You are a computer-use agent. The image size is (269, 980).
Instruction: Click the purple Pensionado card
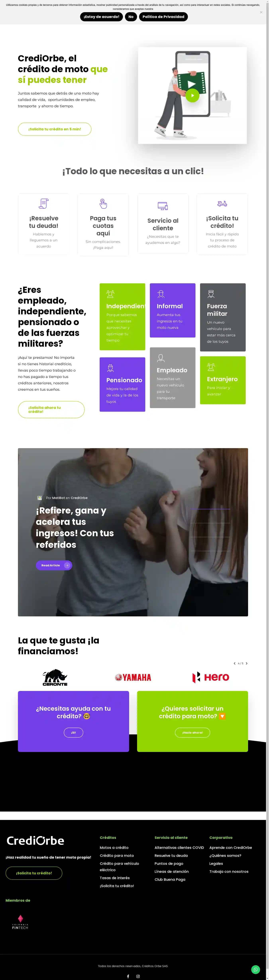[x=122, y=384]
